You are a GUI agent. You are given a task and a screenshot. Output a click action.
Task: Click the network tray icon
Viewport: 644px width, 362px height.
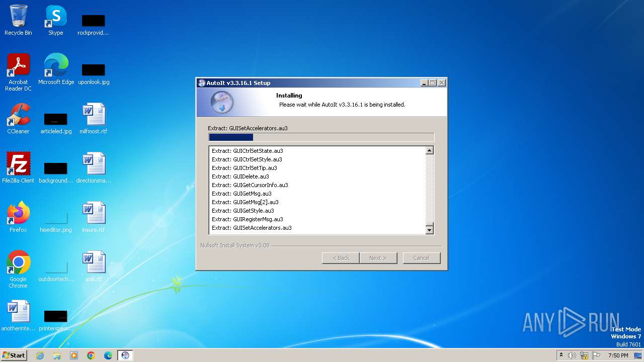pos(584,355)
